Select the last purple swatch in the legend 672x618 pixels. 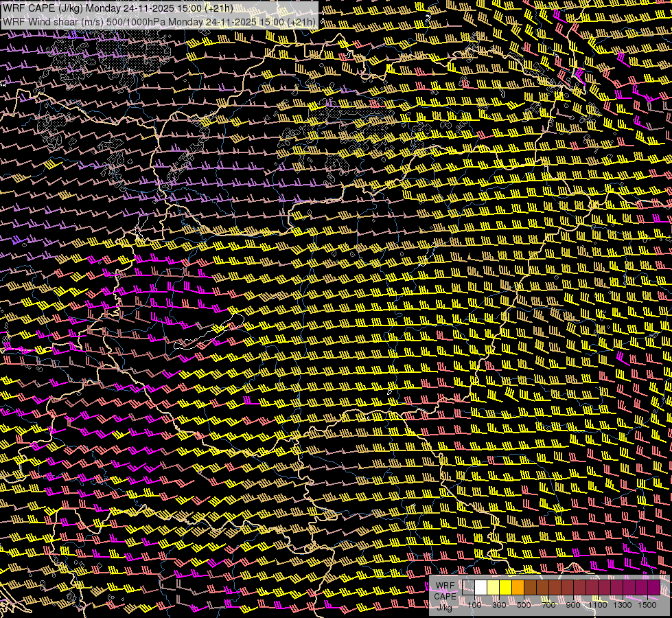point(653,588)
